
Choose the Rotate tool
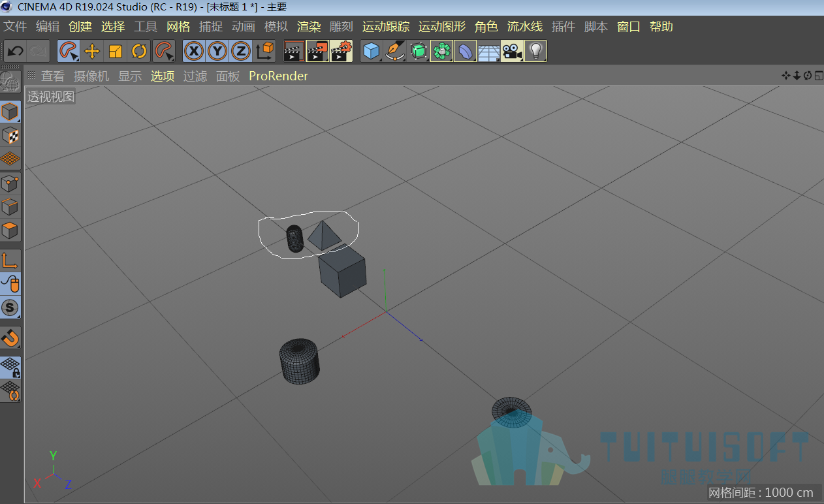click(139, 51)
